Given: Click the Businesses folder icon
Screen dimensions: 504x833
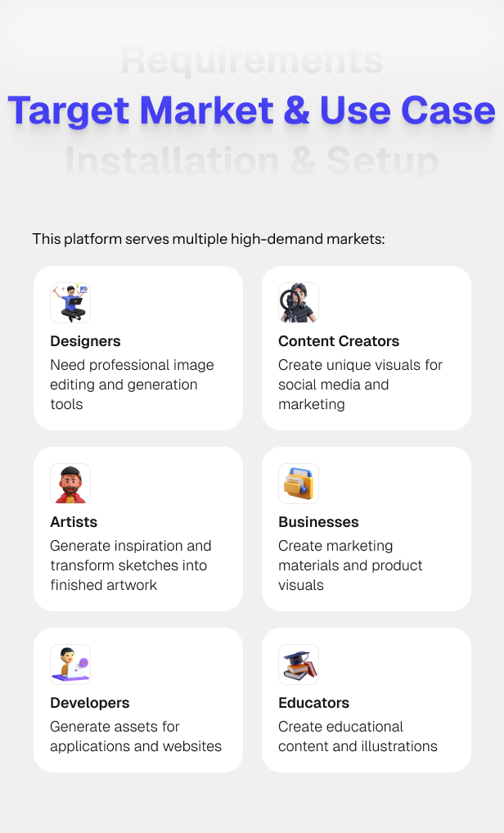Looking at the screenshot, I should pos(298,484).
